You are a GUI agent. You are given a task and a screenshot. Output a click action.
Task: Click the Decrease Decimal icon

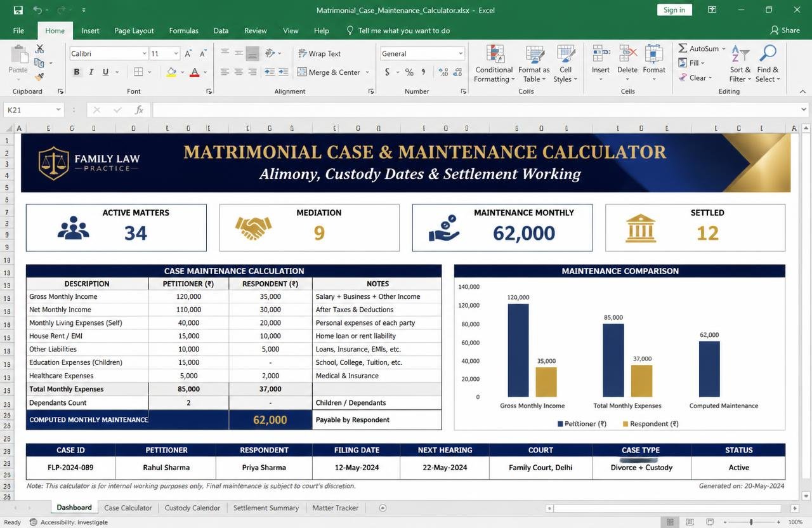click(458, 72)
